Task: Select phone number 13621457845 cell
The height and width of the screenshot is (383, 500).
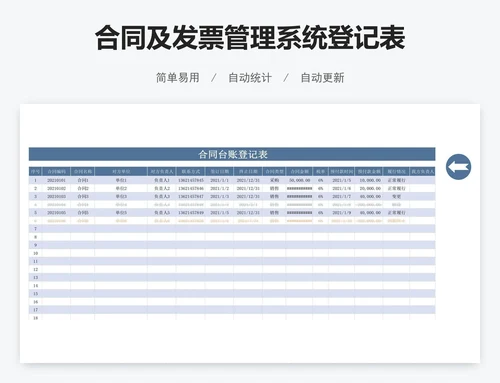Action: [191, 180]
